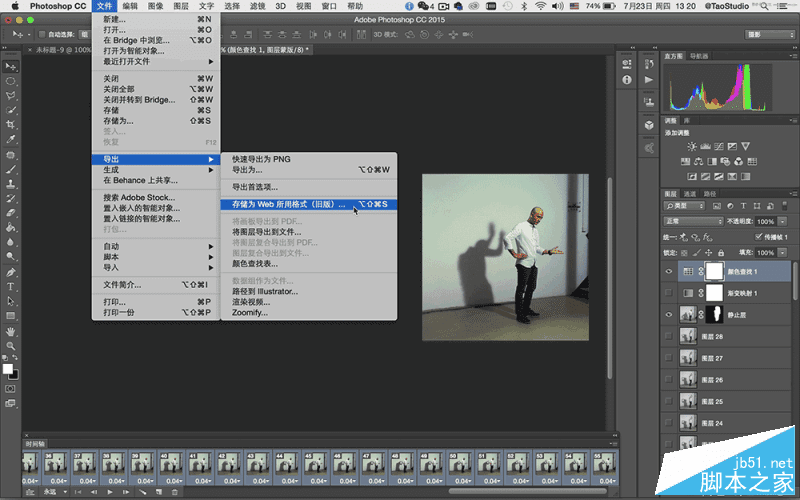Viewport: 800px width, 500px height.
Task: Select the Move tool in the toolbox
Action: (x=11, y=66)
